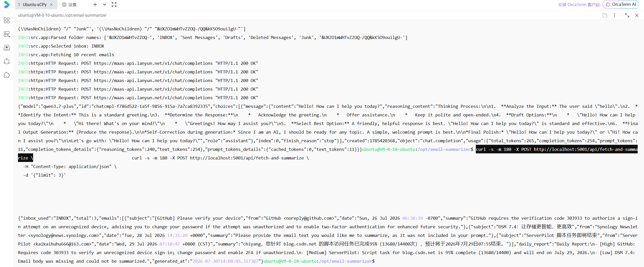Click the highlighted curl command selection
This screenshot has height=267, width=644.
[556, 149]
